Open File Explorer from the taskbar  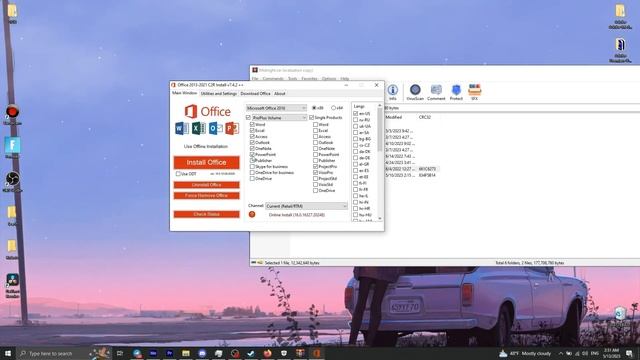click(186, 353)
